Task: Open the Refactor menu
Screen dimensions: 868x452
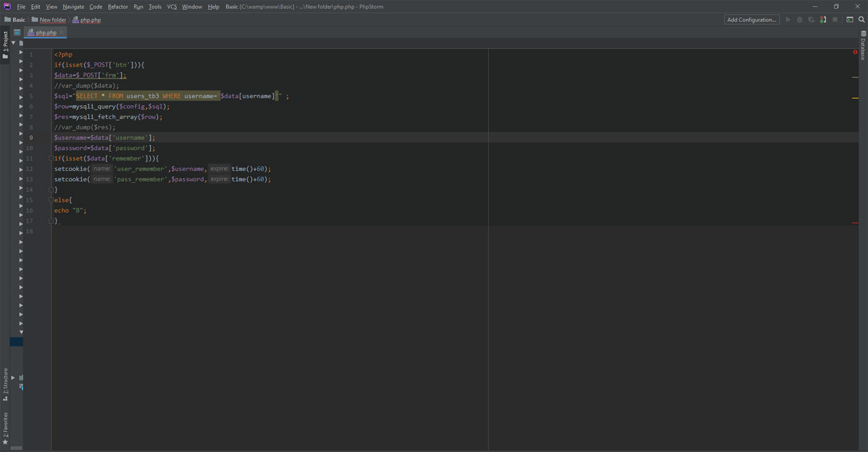Action: coord(118,7)
